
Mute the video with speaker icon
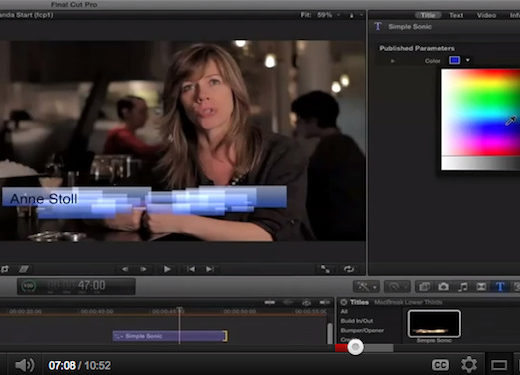coord(24,365)
